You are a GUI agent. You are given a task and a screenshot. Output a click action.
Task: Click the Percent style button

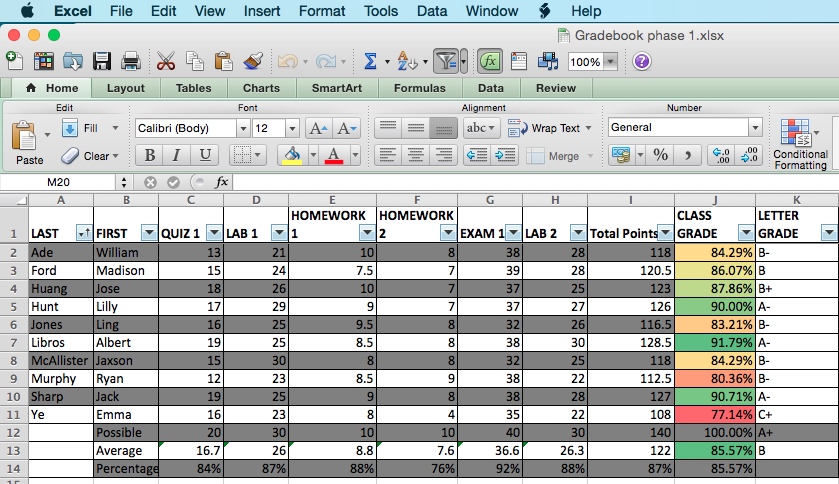click(x=660, y=155)
